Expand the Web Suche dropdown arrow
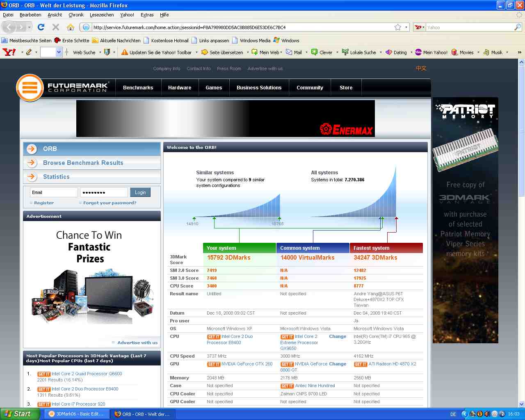 [x=100, y=52]
